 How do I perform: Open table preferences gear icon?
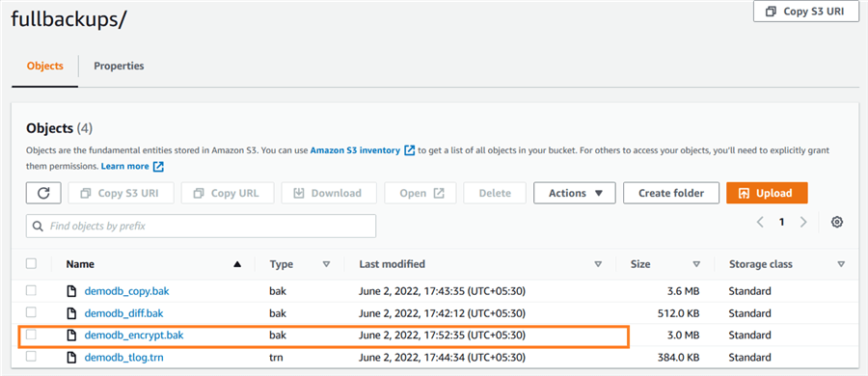coord(837,222)
